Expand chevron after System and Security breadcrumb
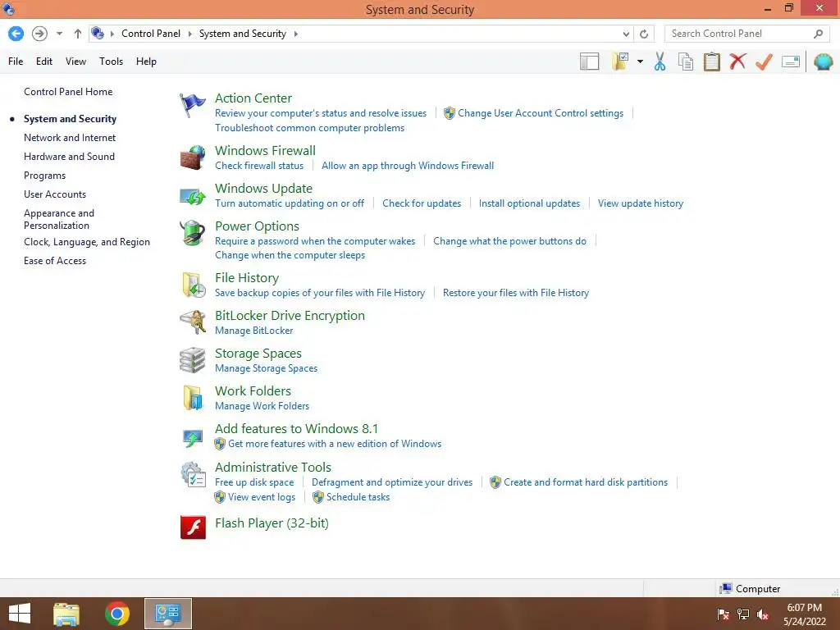Viewport: 840px width, 630px height. [x=295, y=34]
